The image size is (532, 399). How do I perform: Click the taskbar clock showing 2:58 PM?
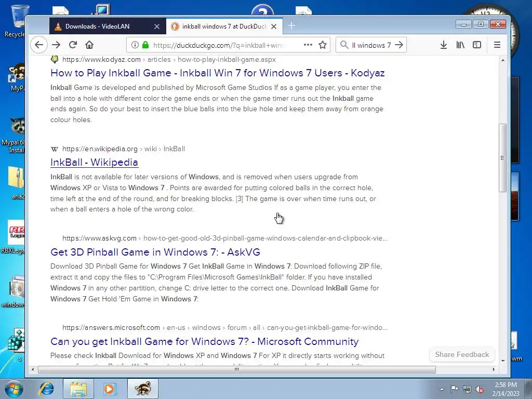point(506,389)
